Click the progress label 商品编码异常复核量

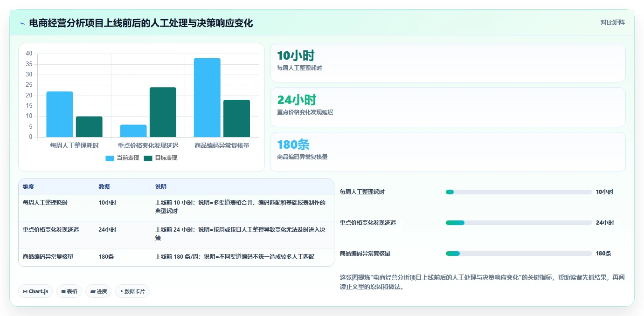click(365, 254)
